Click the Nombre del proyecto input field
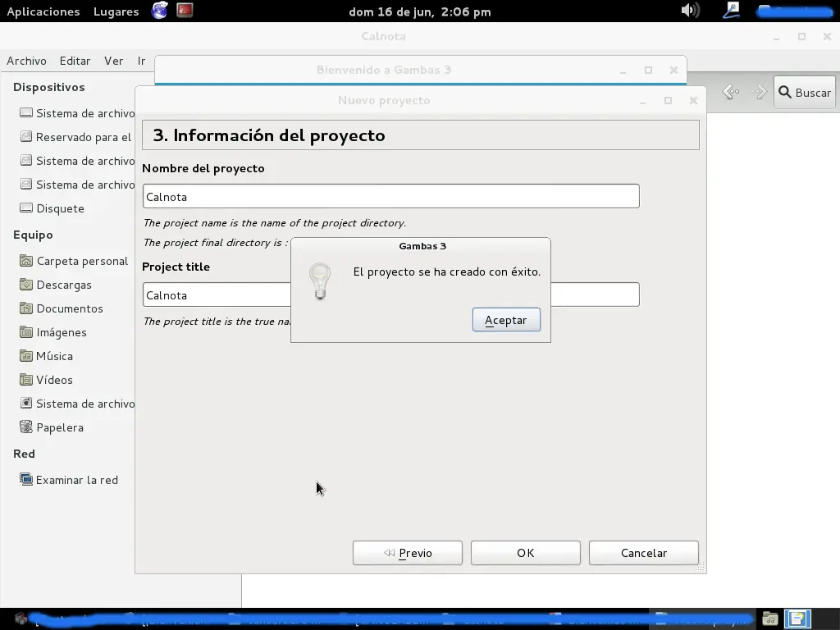 [390, 196]
